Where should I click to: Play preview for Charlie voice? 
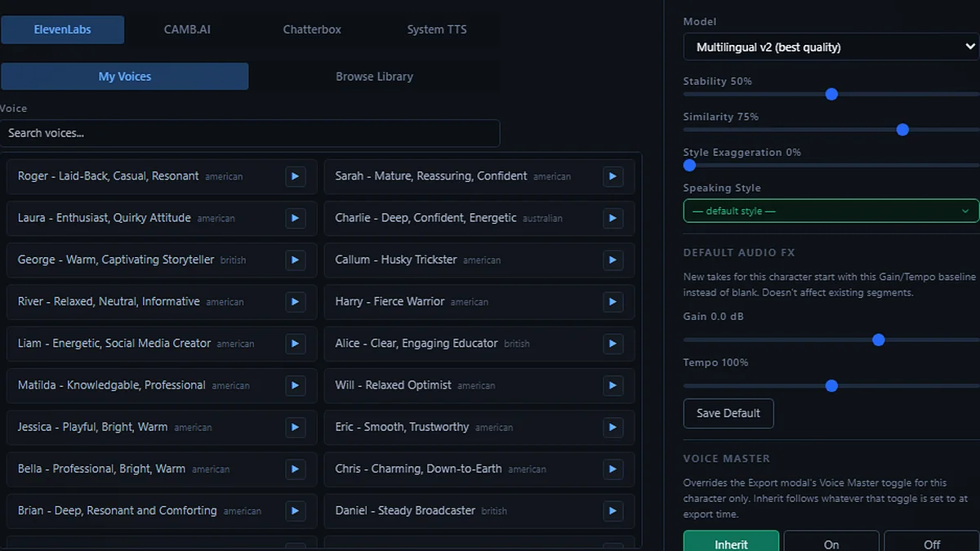[612, 218]
